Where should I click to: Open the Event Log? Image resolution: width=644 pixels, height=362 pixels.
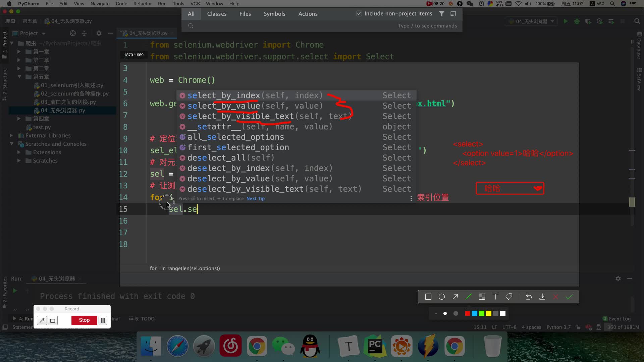(x=616, y=319)
